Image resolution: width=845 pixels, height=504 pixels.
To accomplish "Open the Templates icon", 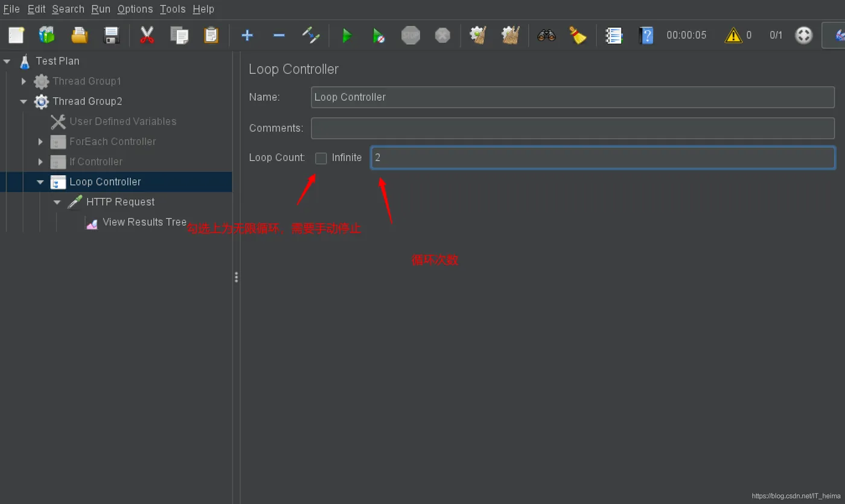I will tap(47, 35).
